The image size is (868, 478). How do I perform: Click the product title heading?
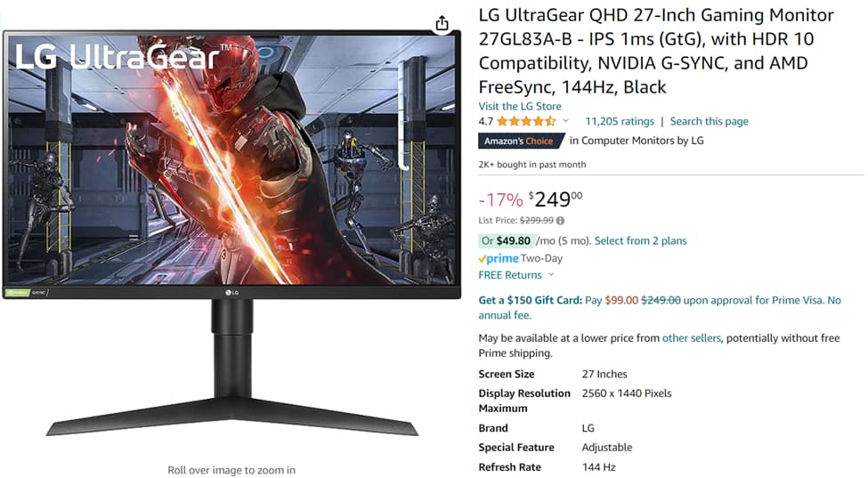656,51
